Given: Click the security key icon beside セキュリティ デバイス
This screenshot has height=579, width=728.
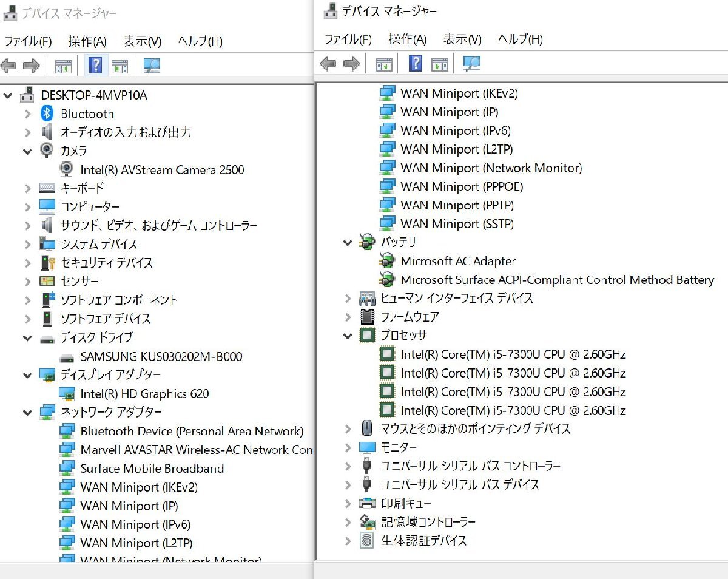Looking at the screenshot, I should (47, 263).
